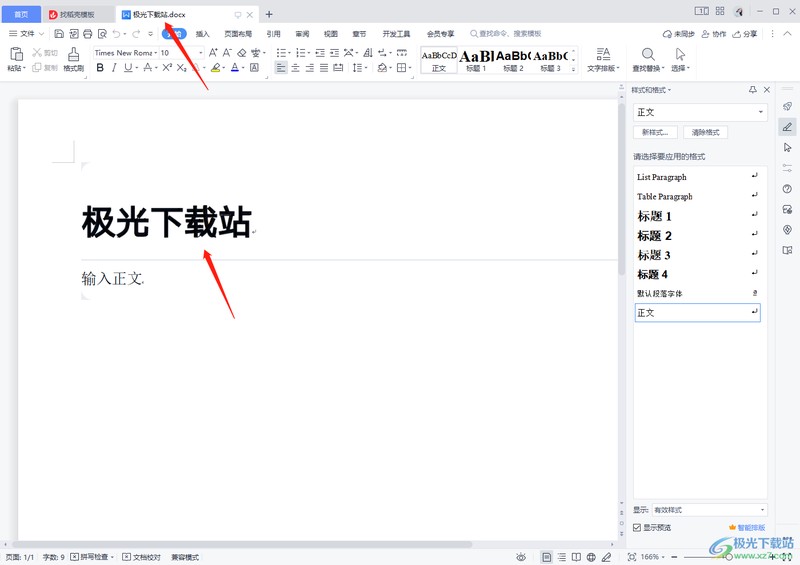The width and height of the screenshot is (800, 565).
Task: Apply subscript formatting
Action: point(182,67)
